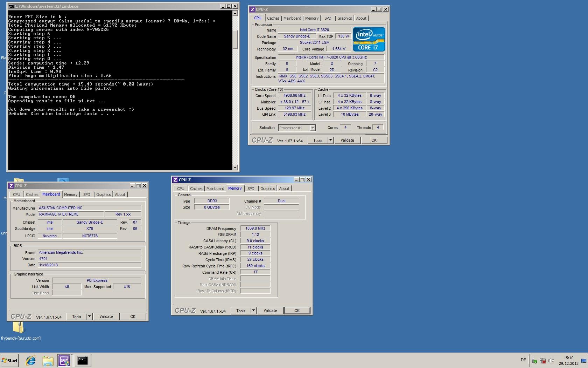Click the BIOS Date value 11/18/2013
The width and height of the screenshot is (588, 368).
coord(89,265)
